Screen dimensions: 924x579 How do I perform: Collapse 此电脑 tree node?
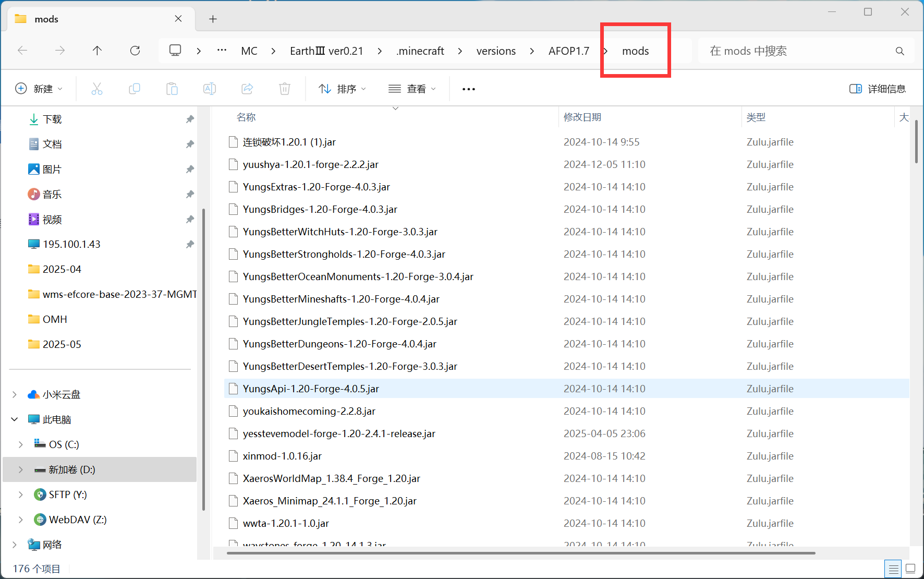coord(15,419)
